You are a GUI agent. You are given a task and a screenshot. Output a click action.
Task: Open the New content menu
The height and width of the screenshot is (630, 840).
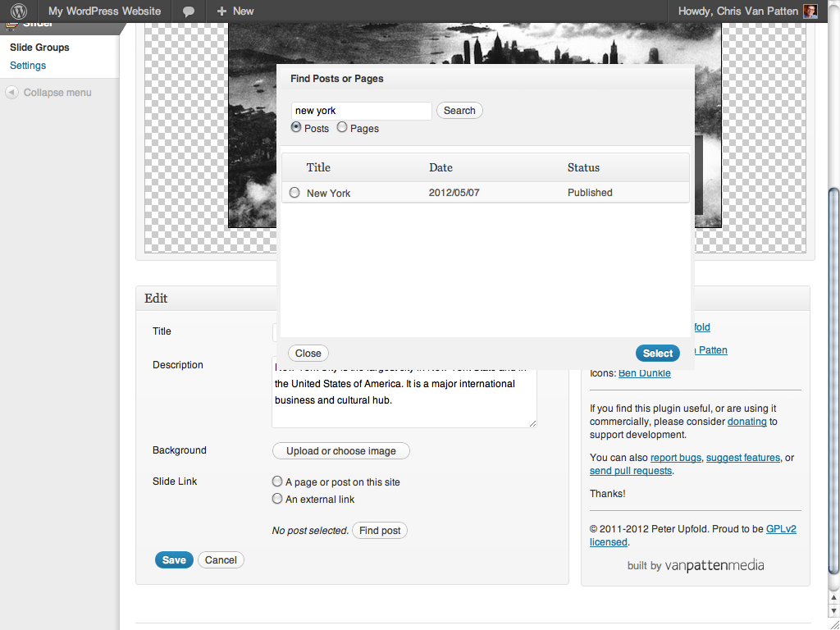[x=235, y=11]
